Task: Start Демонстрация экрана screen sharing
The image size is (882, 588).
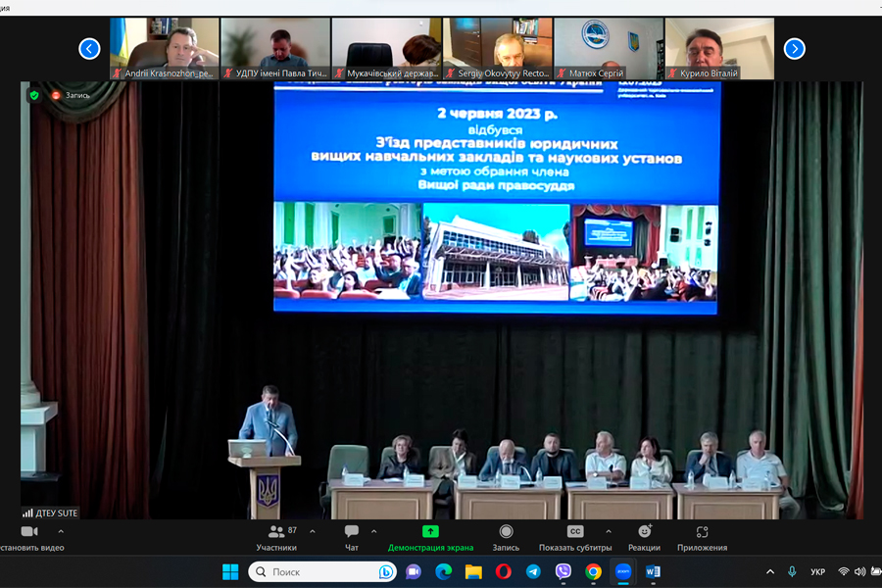Action: [x=430, y=538]
